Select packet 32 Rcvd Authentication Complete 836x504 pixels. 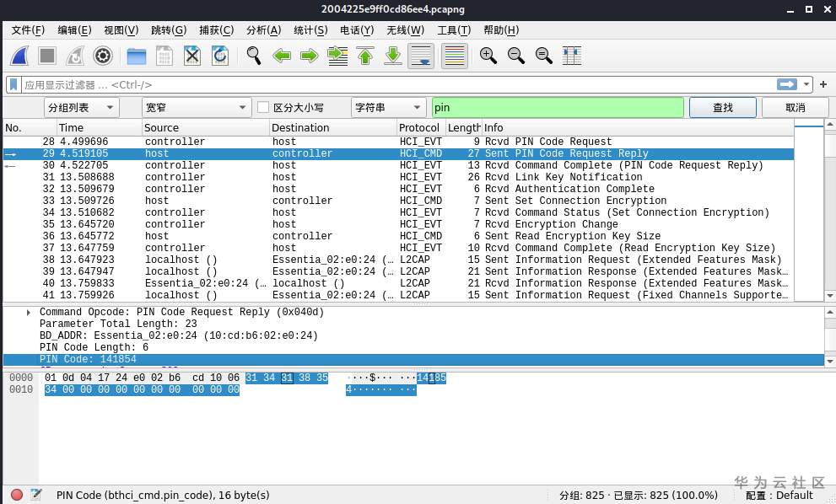[398, 189]
